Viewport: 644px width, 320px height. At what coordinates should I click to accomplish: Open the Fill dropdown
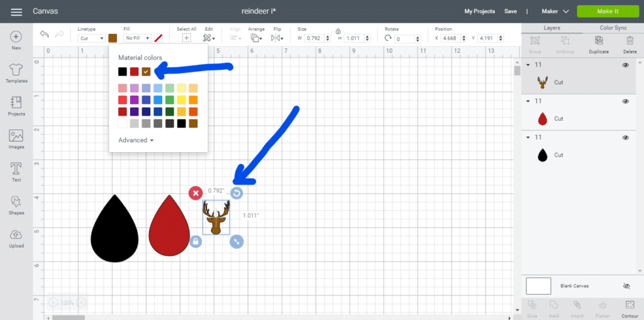click(137, 38)
